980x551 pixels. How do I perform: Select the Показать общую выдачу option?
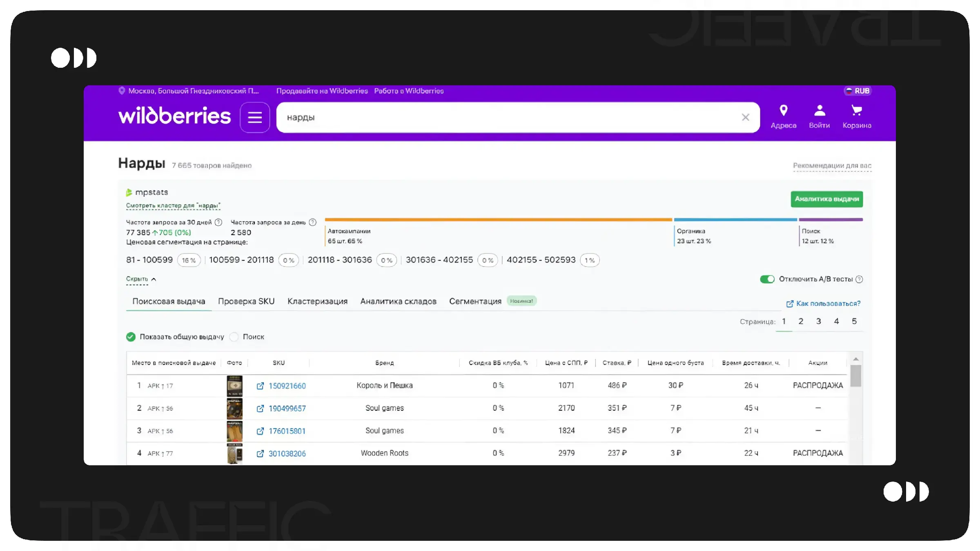(131, 337)
